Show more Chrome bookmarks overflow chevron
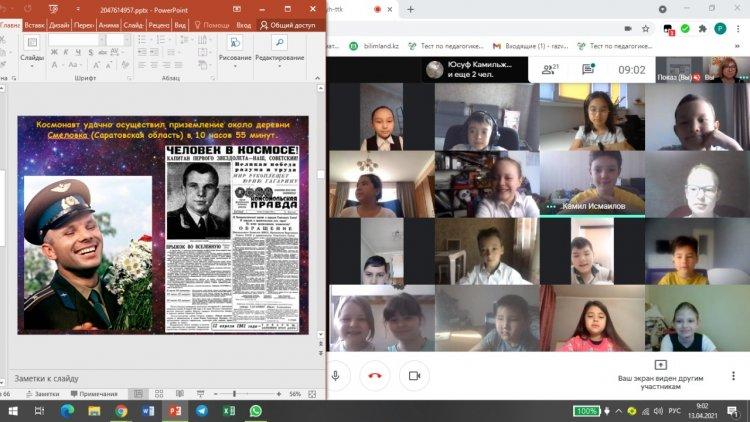Image resolution: width=750 pixels, height=422 pixels. 737,46
